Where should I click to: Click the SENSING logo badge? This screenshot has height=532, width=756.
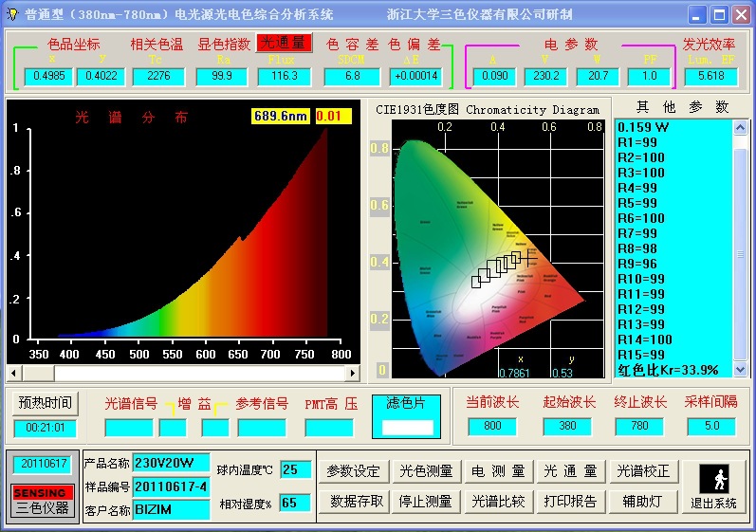click(43, 492)
